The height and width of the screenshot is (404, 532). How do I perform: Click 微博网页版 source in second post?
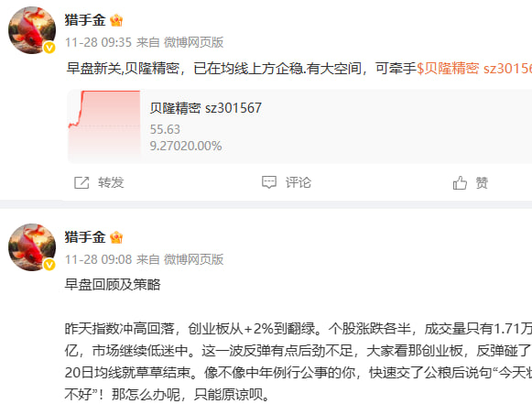[194, 259]
